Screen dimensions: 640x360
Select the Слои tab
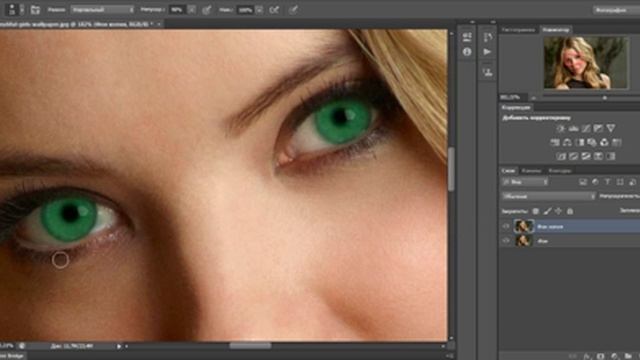coord(508,171)
